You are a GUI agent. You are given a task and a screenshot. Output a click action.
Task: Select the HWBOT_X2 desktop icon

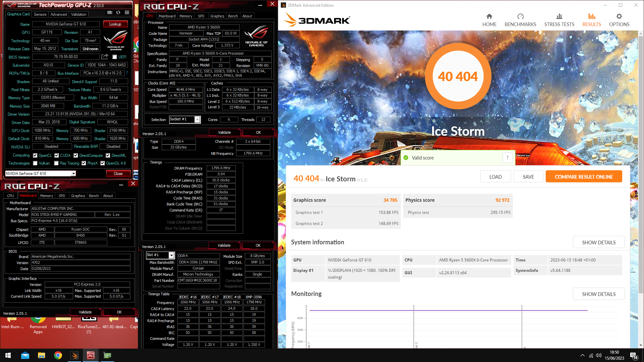point(63,324)
